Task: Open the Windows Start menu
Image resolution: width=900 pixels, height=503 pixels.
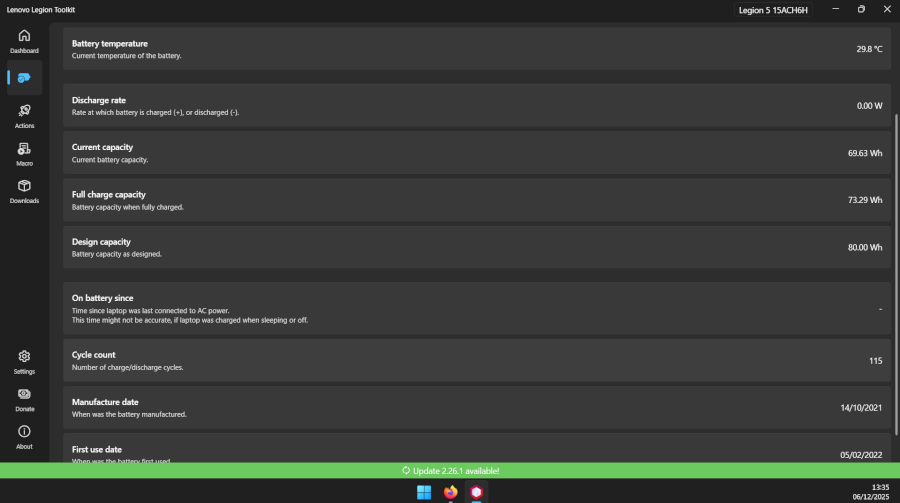Action: point(424,492)
